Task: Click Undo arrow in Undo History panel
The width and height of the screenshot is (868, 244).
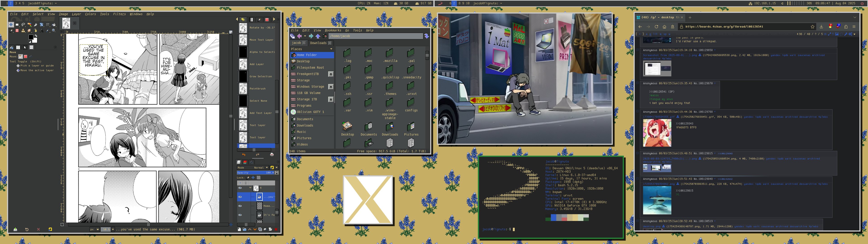Action: point(244,155)
